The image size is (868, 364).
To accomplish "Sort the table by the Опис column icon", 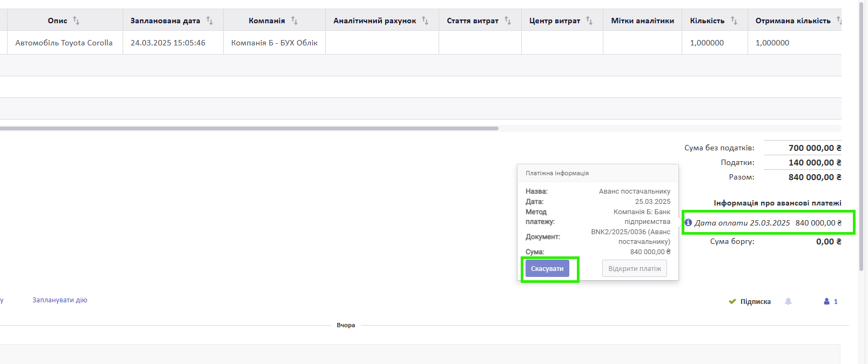I will 76,21.
